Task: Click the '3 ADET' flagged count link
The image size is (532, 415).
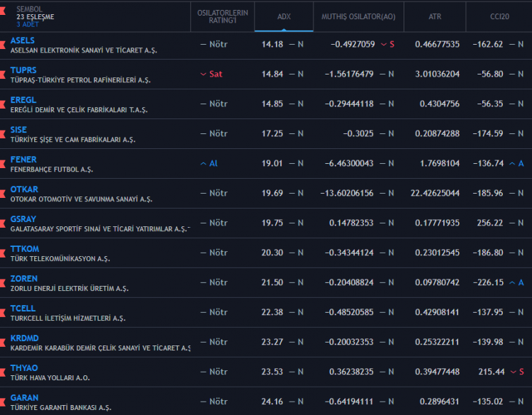Action: [x=28, y=24]
